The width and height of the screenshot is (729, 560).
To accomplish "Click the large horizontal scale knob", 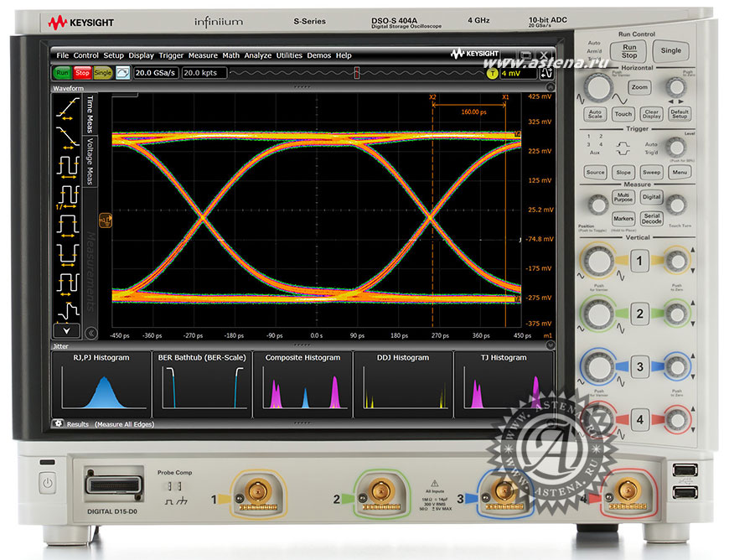I will 598,87.
